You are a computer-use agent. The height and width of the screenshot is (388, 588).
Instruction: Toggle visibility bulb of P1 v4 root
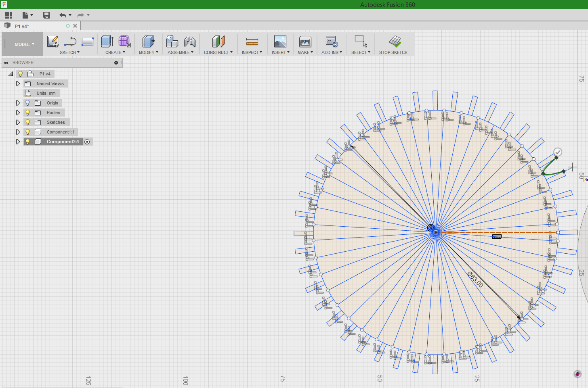[21, 74]
